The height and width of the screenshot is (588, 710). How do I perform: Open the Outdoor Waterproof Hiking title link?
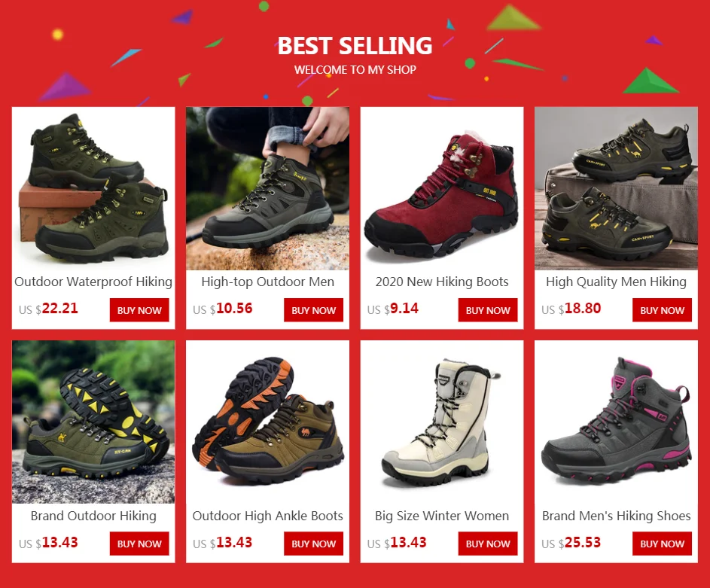coord(93,282)
